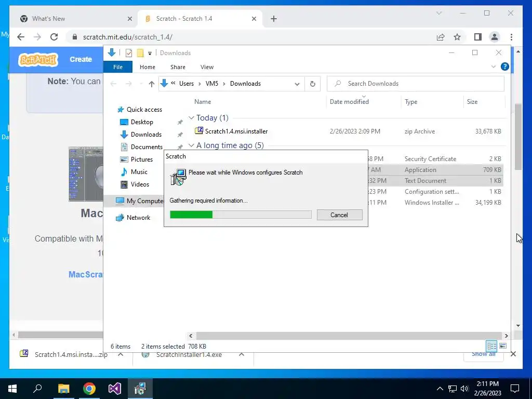Click Explorer Properties quick access icon

(x=129, y=53)
